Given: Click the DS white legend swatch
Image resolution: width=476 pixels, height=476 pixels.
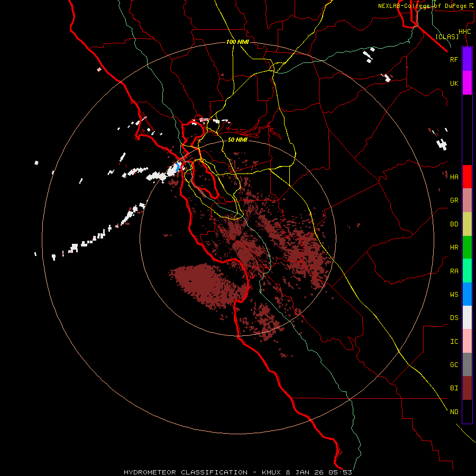Looking at the screenshot, I should (467, 317).
